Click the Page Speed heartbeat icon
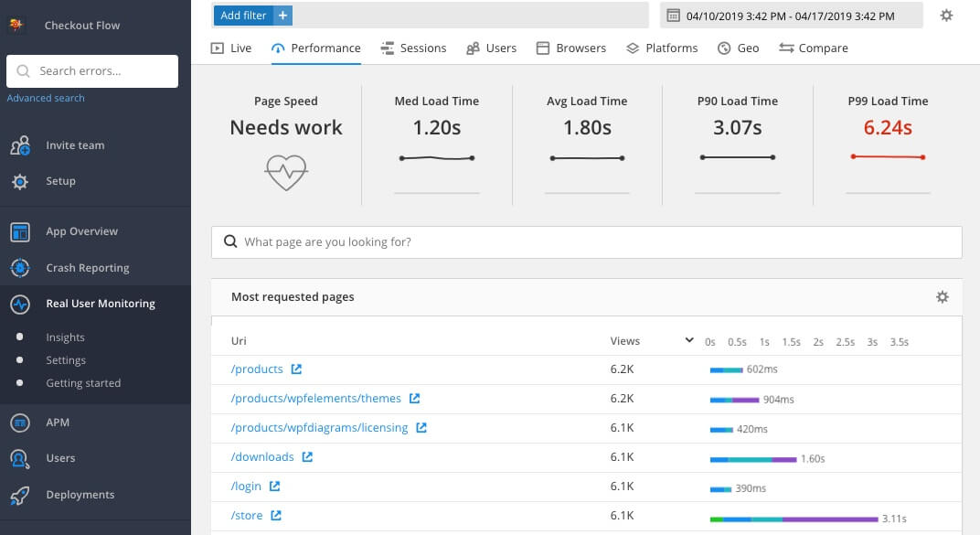 (x=286, y=173)
